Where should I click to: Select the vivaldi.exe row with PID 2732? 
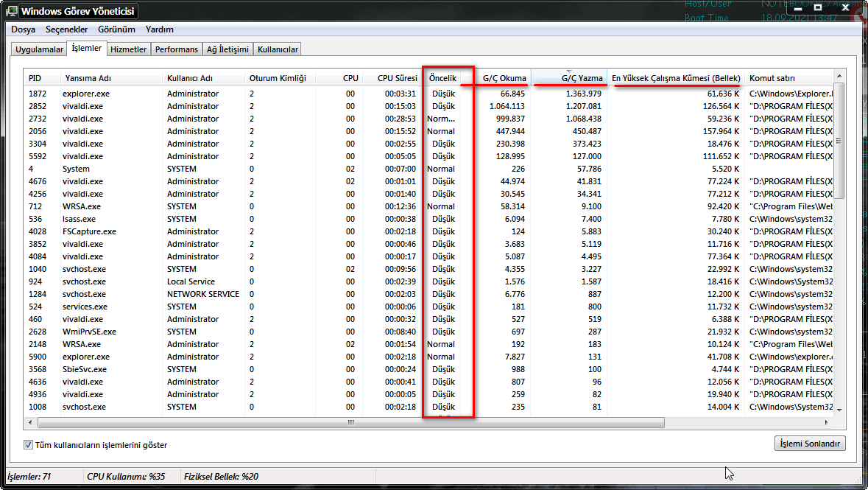click(428, 119)
